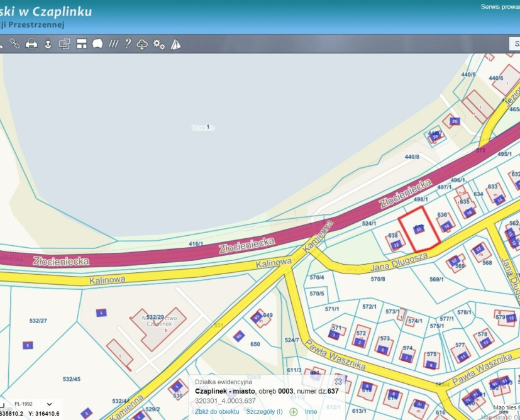Click the triple slash hatch icon

(113, 44)
